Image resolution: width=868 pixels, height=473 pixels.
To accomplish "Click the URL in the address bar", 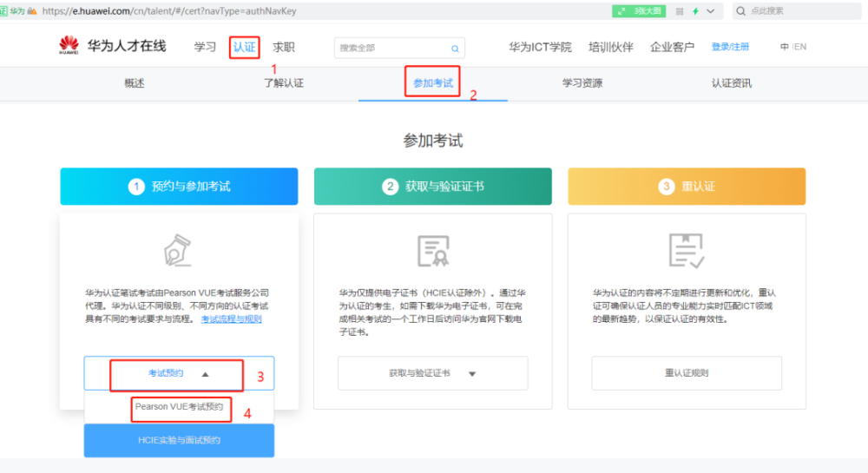I will click(x=169, y=11).
